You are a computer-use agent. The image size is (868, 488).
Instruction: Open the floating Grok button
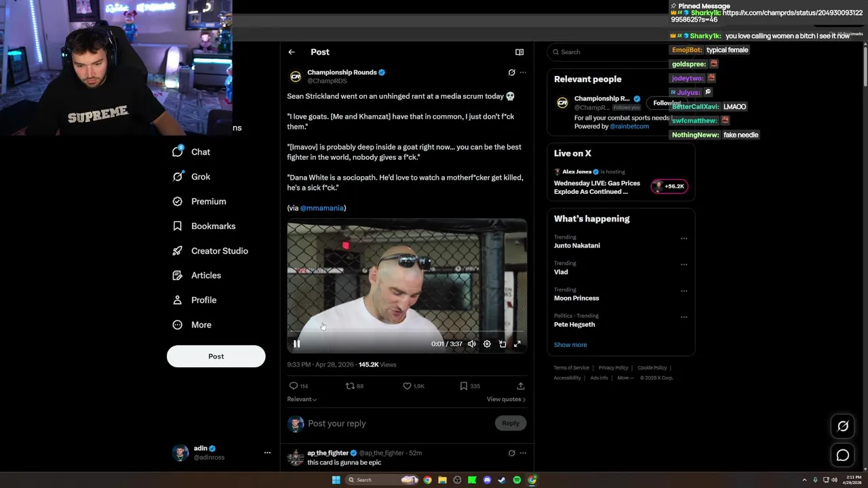(x=843, y=426)
